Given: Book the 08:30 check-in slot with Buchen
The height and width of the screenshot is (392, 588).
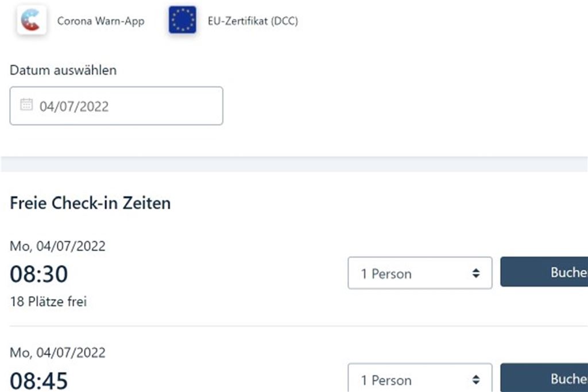Looking at the screenshot, I should 544,272.
